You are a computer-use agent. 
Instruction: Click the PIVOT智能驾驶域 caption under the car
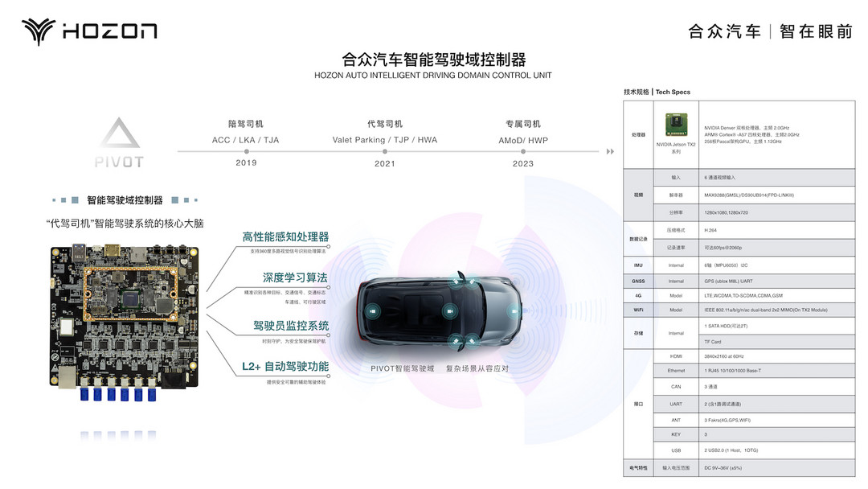point(403,368)
